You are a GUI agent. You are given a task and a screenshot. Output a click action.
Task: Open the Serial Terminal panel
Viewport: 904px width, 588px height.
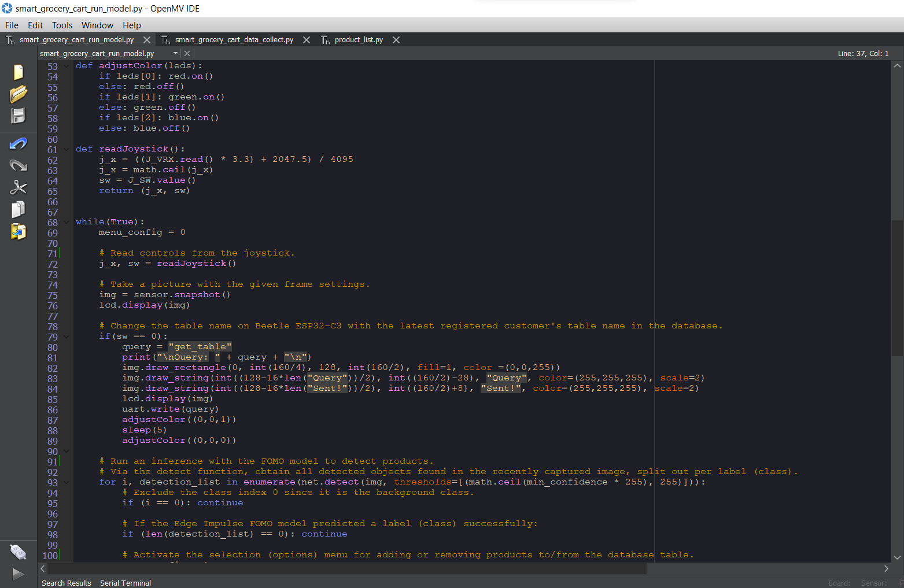coord(126,583)
